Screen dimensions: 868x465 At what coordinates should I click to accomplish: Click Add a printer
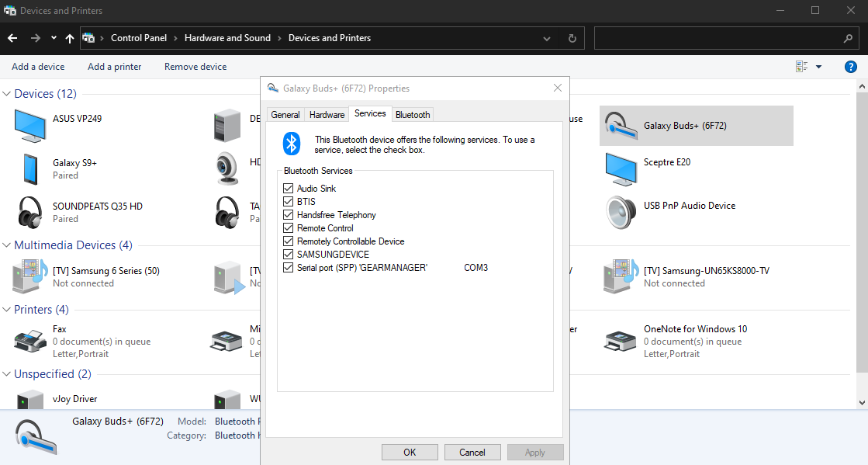(115, 67)
